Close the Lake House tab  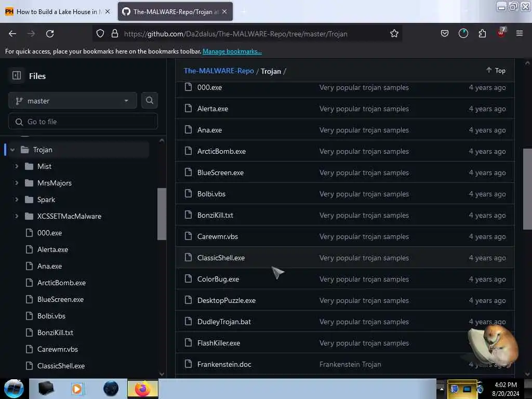click(108, 11)
